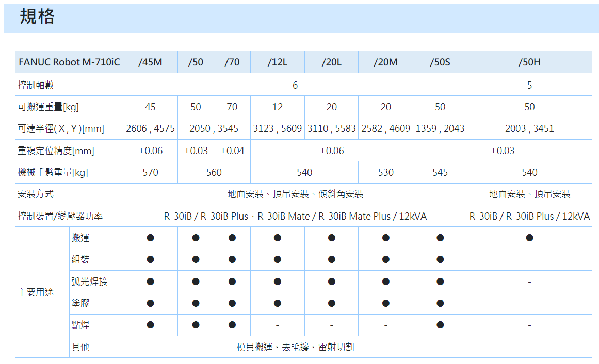This screenshot has height=364, width=599.
Task: Click the 塗膠 dot in the /12L column
Action: (x=278, y=303)
